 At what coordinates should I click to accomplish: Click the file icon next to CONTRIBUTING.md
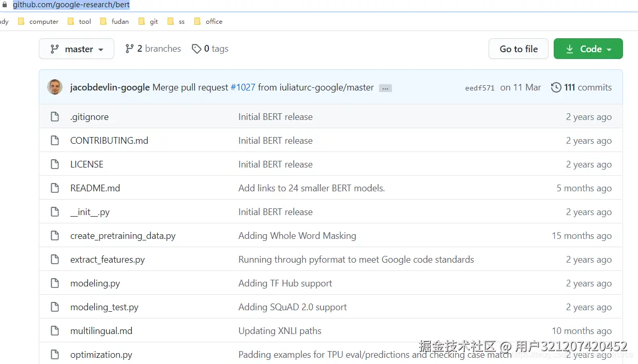click(x=55, y=141)
